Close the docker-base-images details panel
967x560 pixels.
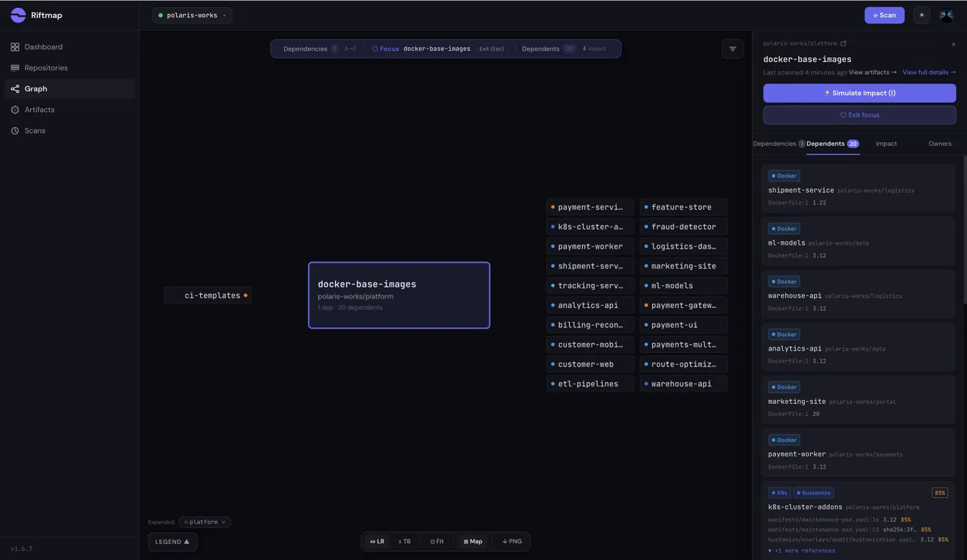click(x=953, y=45)
